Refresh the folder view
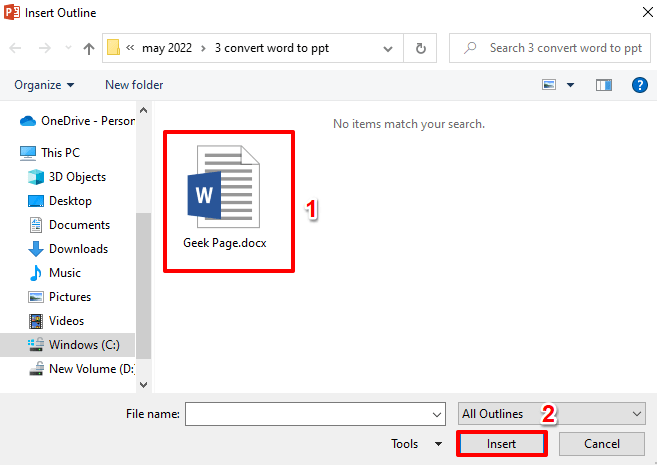Viewport: 657px width, 465px height. click(420, 48)
